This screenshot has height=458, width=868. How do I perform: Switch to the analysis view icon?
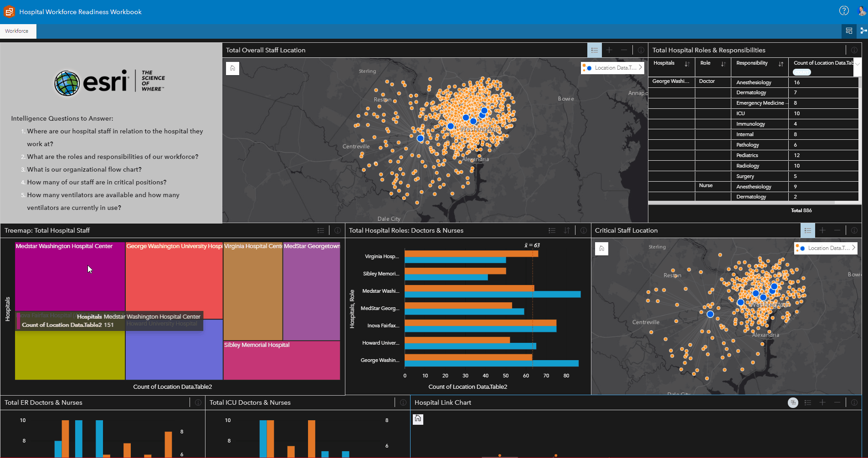click(x=863, y=31)
